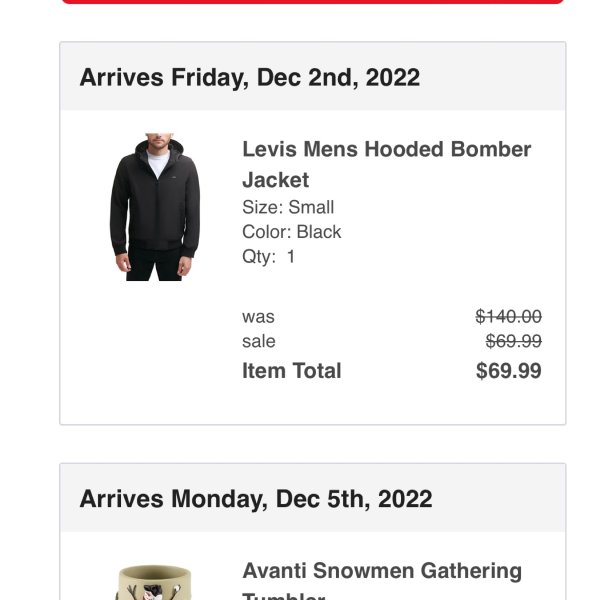This screenshot has height=600, width=600.
Task: Click the blank gap between the shipment cards
Action: [312, 444]
